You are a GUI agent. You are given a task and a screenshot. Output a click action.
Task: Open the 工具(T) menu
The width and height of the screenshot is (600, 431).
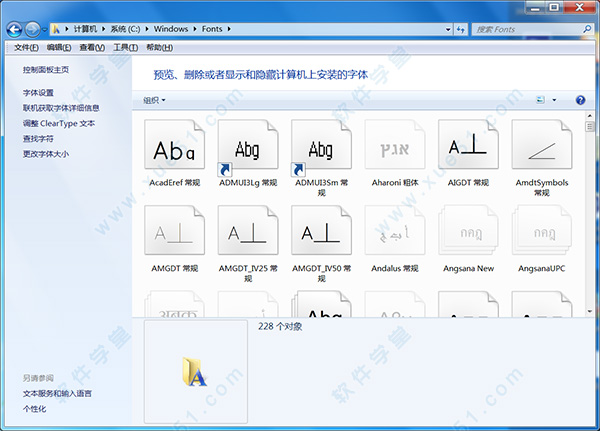(126, 47)
